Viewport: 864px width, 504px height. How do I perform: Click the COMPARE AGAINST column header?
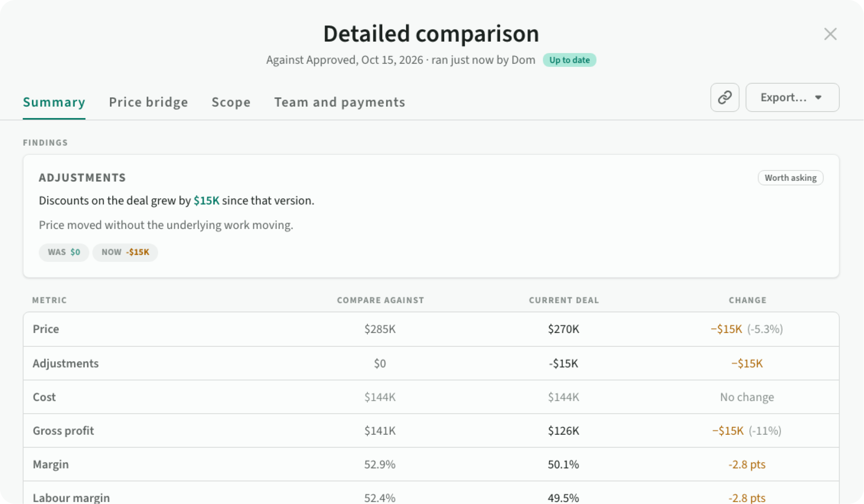pyautogui.click(x=381, y=301)
